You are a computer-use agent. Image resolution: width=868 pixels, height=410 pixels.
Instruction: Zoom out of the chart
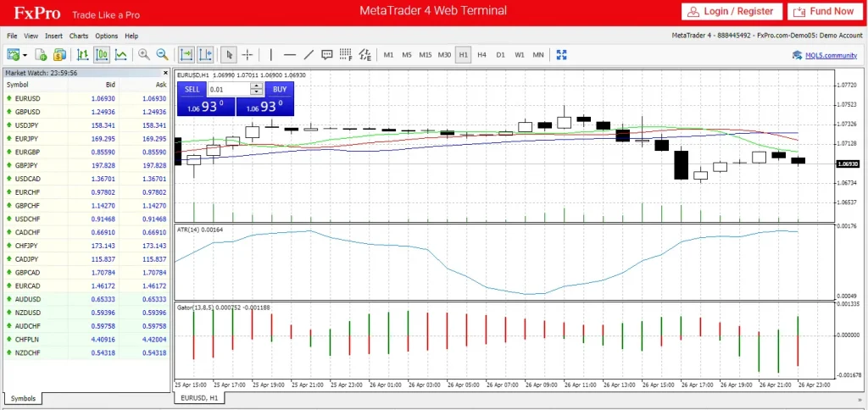(x=162, y=55)
